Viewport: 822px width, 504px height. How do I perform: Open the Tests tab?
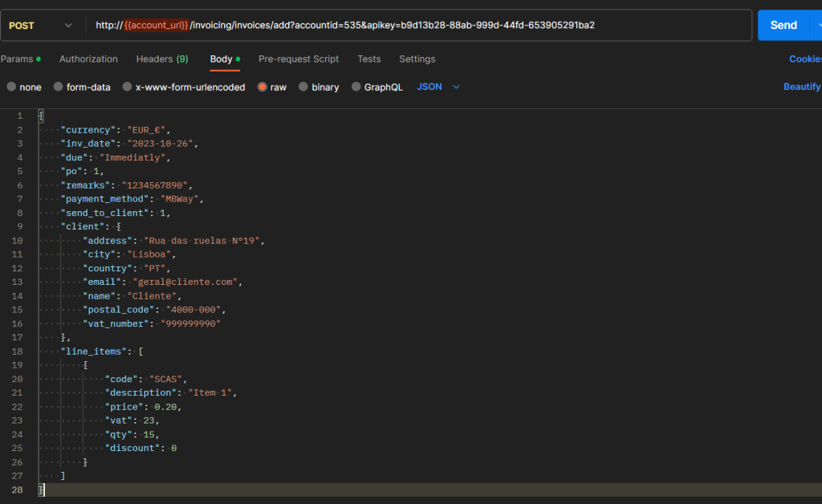pos(369,59)
